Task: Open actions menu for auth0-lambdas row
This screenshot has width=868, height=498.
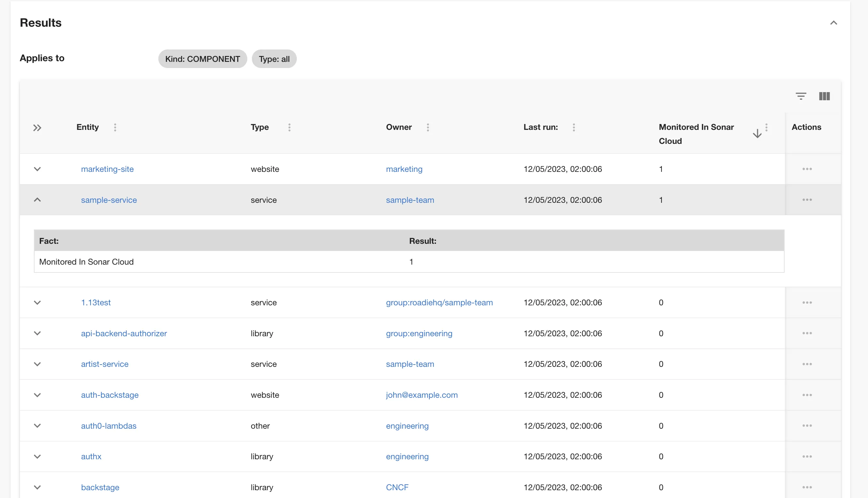Action: coord(807,425)
